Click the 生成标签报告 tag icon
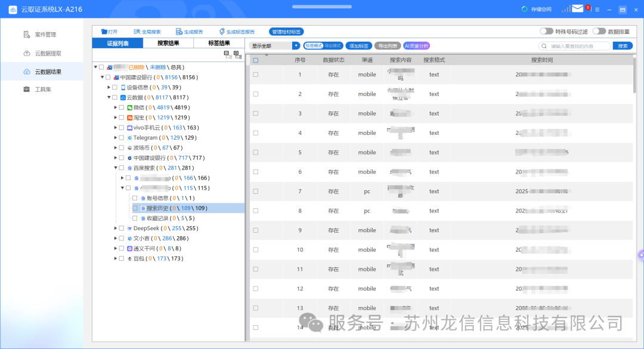 point(222,32)
